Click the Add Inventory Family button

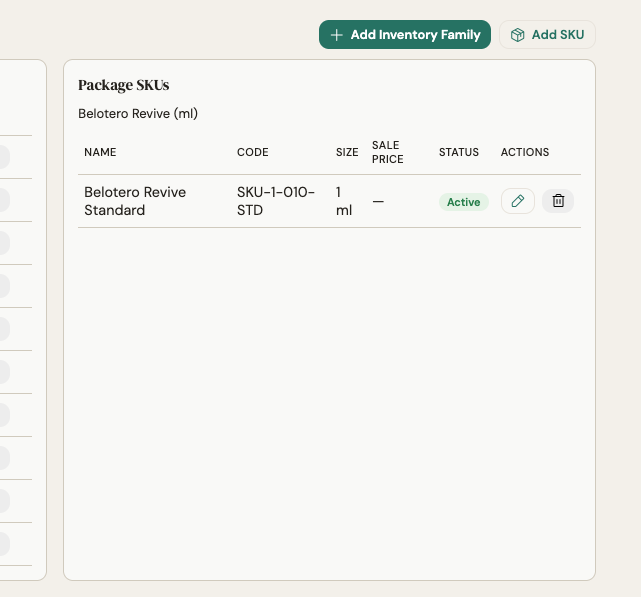tap(405, 35)
